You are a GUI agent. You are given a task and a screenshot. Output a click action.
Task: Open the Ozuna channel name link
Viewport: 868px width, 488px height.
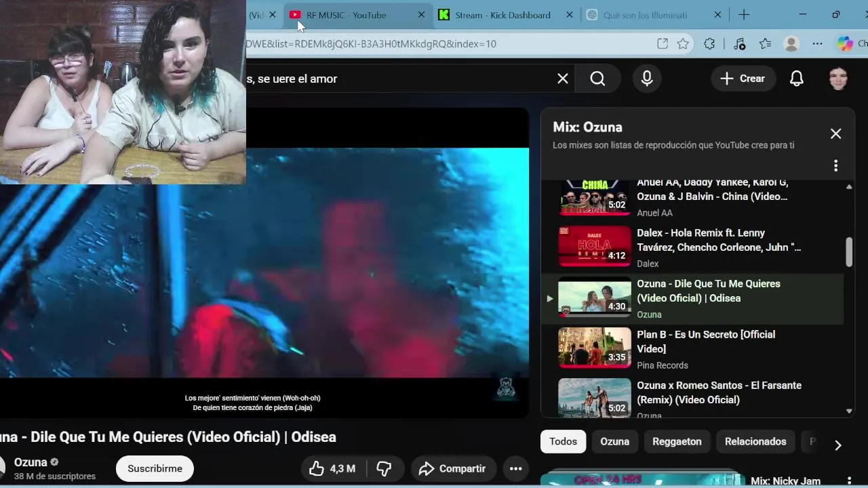pos(31,462)
